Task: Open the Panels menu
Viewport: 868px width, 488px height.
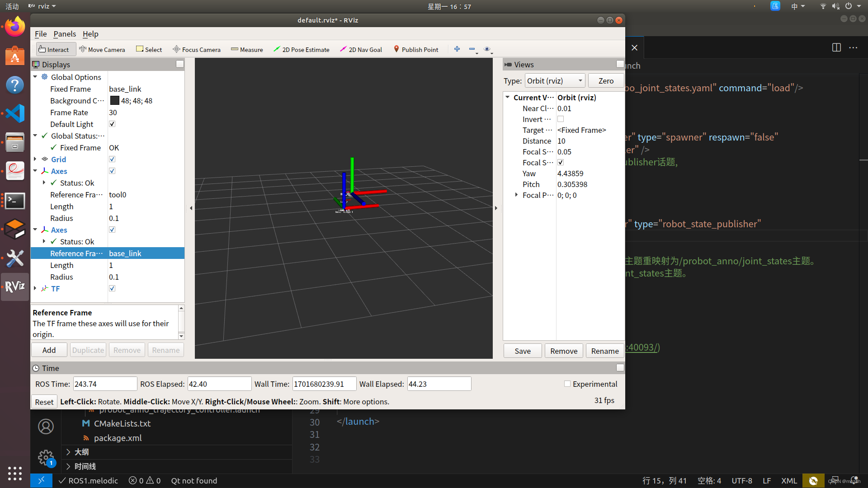Action: 65,34
